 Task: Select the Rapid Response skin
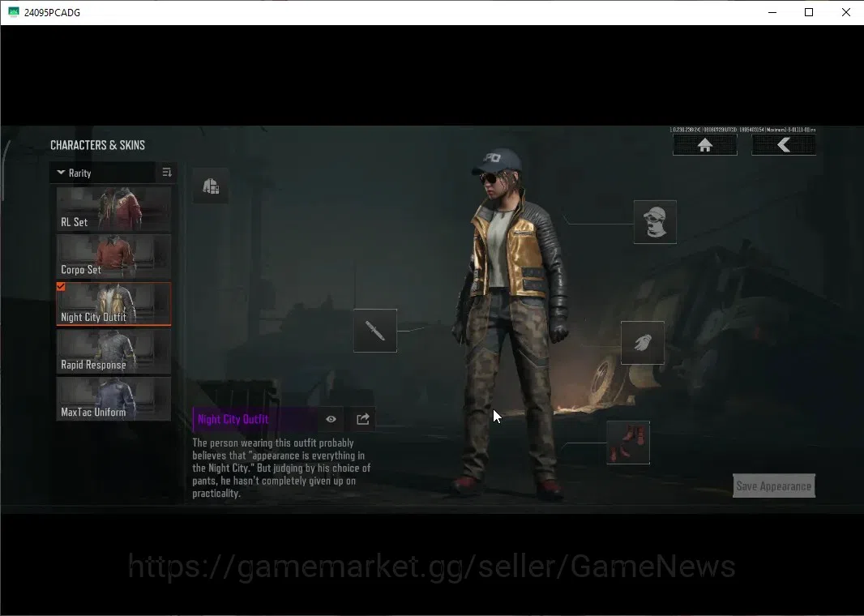(113, 352)
